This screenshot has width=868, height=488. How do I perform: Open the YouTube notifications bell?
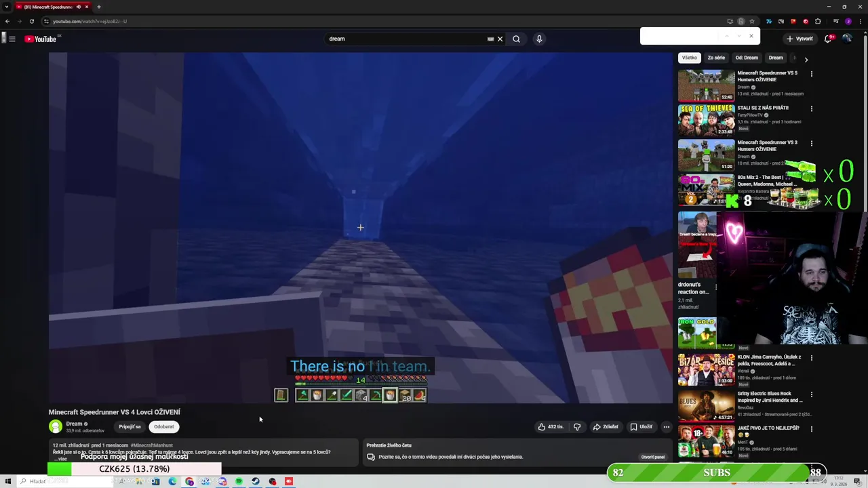pyautogui.click(x=828, y=39)
